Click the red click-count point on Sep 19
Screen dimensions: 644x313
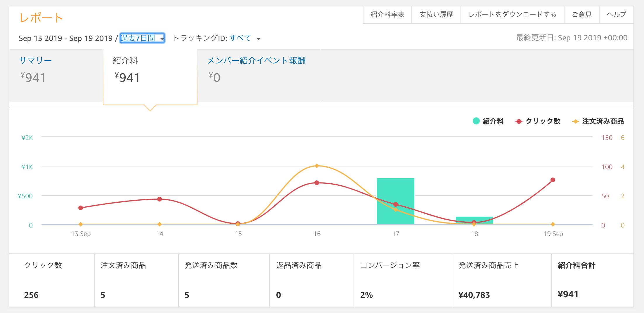pyautogui.click(x=553, y=180)
